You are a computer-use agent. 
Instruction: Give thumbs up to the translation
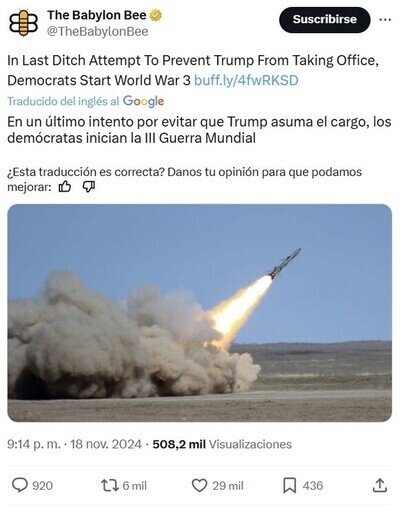[x=64, y=187]
